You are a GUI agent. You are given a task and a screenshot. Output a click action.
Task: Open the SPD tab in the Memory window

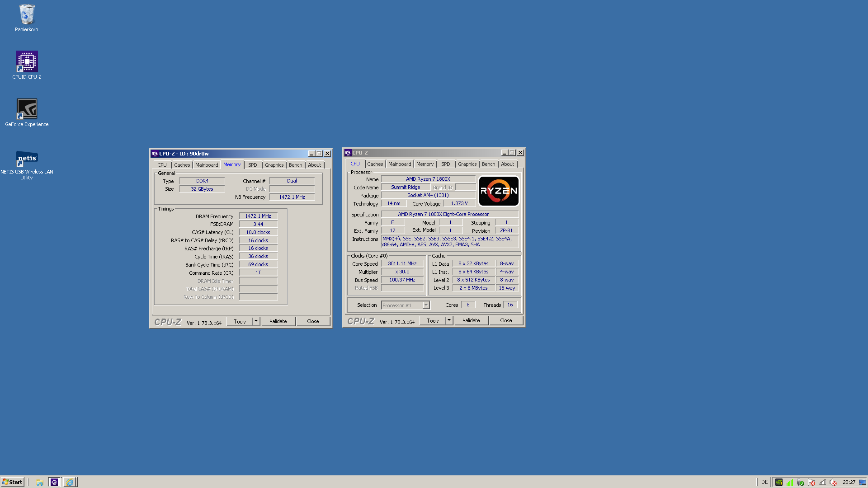pyautogui.click(x=252, y=165)
